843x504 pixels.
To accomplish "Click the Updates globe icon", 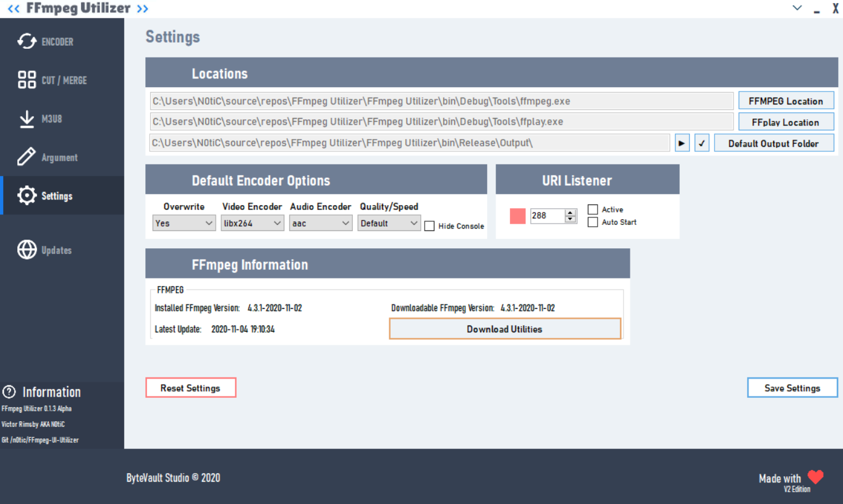I will coord(27,250).
